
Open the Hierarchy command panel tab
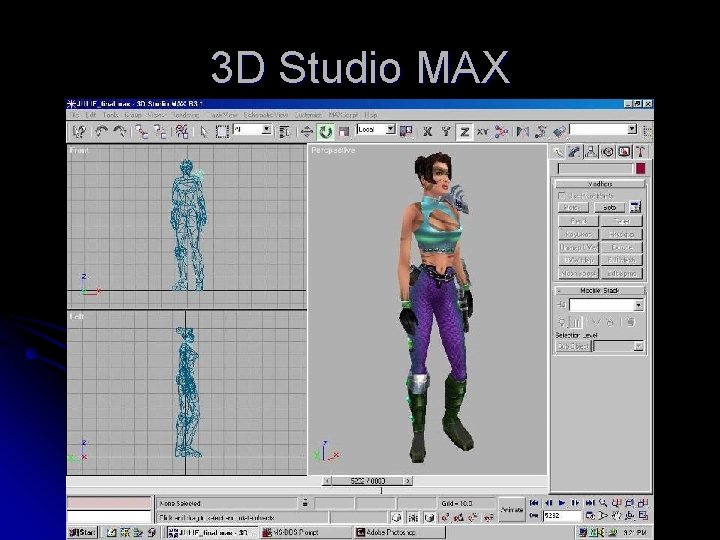[591, 152]
